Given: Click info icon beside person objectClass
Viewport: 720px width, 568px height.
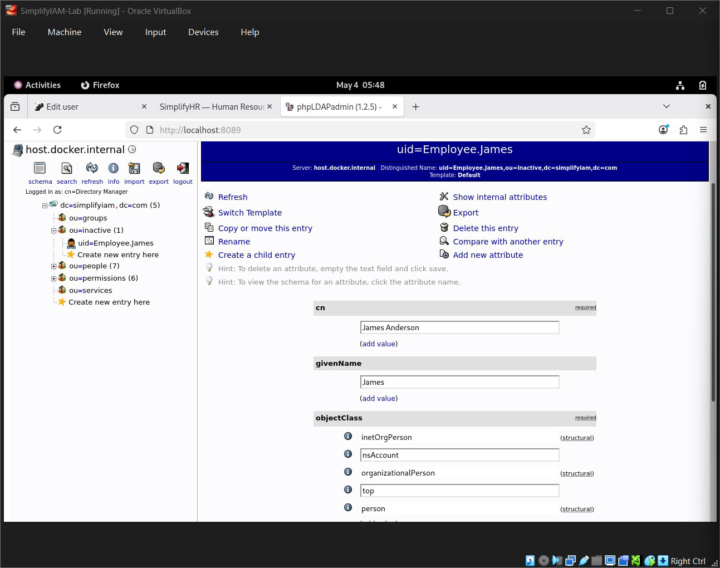Looking at the screenshot, I should pos(348,507).
